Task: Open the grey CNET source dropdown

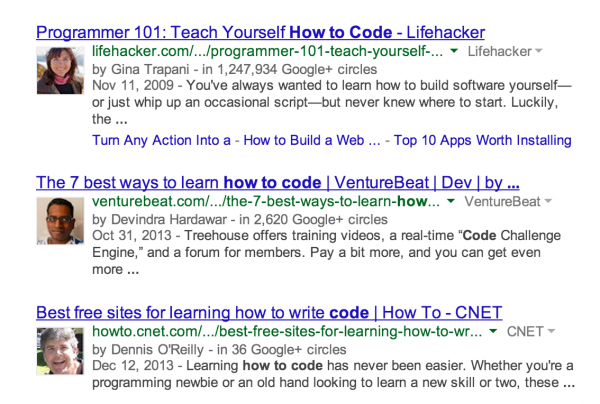Action: pyautogui.click(x=531, y=331)
